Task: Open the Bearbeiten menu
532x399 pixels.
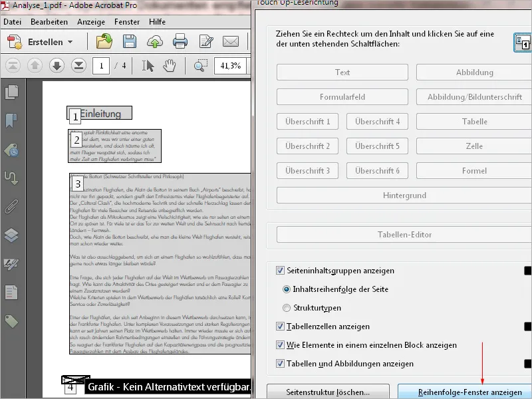Action: 49,22
